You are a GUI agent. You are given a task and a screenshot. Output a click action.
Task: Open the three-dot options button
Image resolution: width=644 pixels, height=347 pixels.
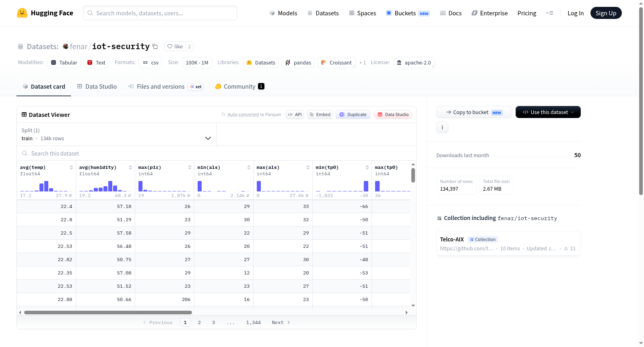442,127
